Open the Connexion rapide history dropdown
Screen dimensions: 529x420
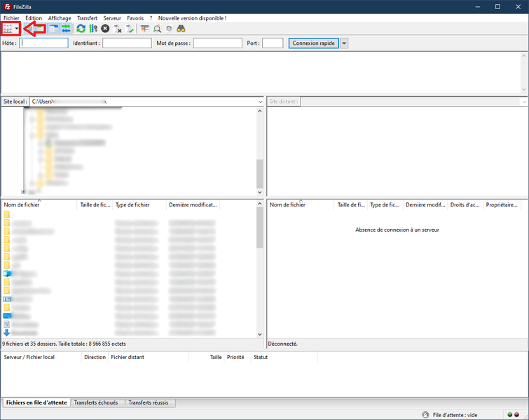click(x=344, y=43)
